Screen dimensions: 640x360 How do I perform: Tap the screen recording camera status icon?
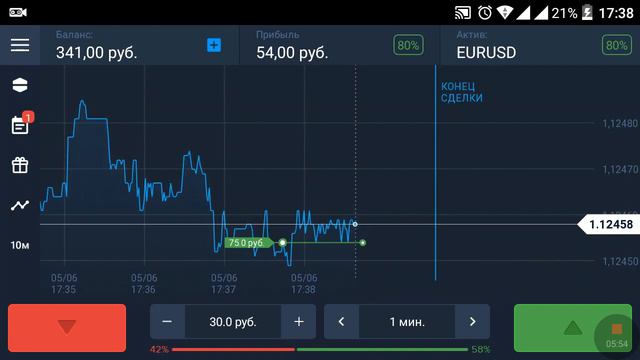(x=18, y=12)
